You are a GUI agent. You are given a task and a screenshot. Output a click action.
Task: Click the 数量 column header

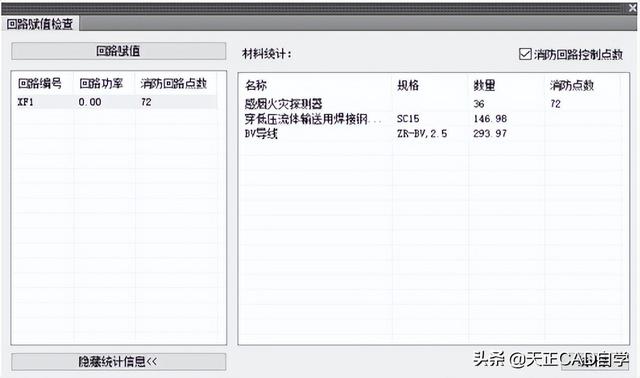point(484,85)
